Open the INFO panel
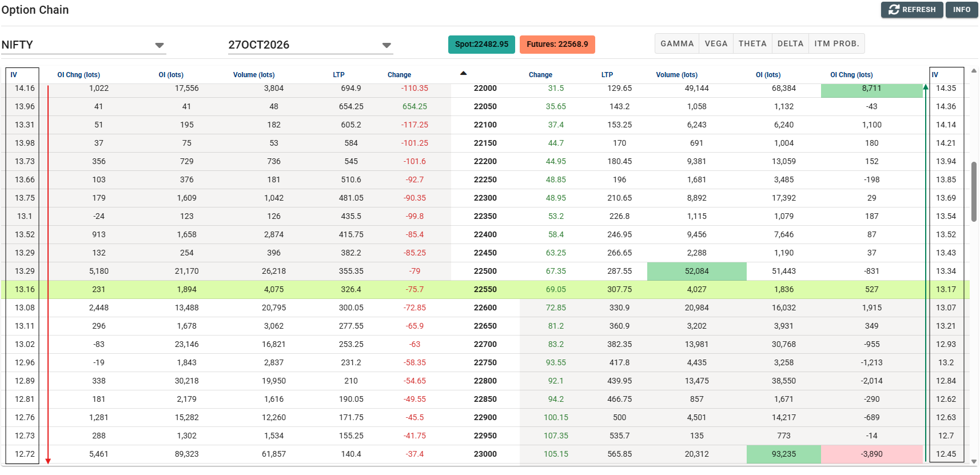Screen dimensions: 980x475 click(962, 10)
